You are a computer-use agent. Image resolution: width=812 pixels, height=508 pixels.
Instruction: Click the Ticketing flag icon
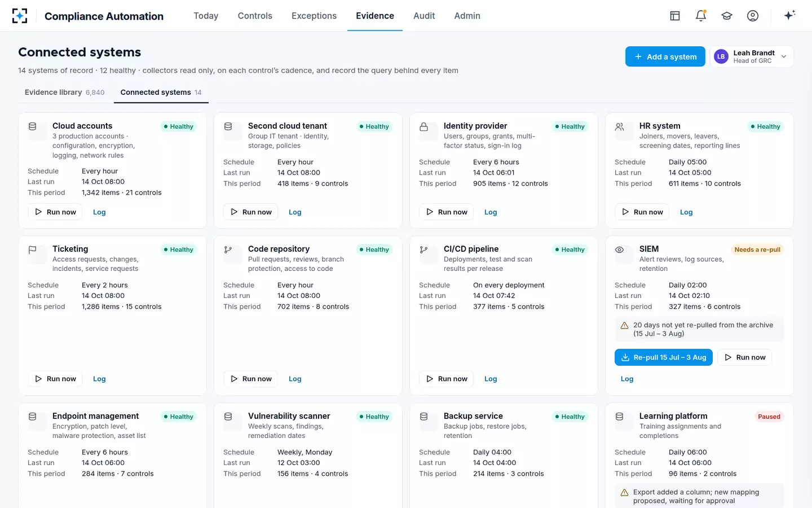33,250
